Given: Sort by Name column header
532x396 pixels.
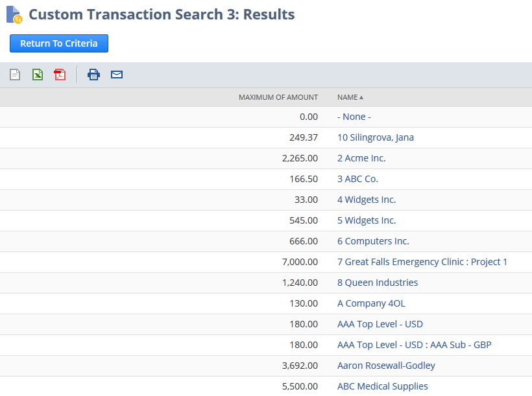Looking at the screenshot, I should (x=350, y=98).
